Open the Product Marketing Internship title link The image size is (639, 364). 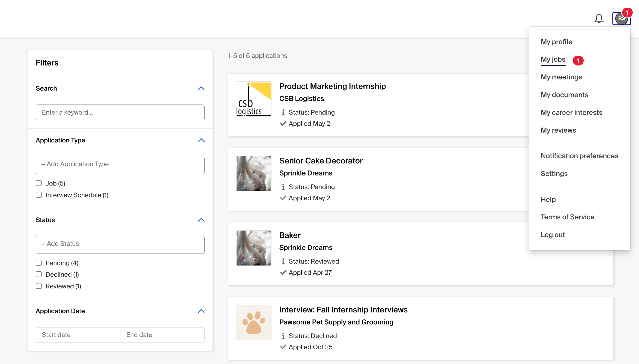[332, 86]
